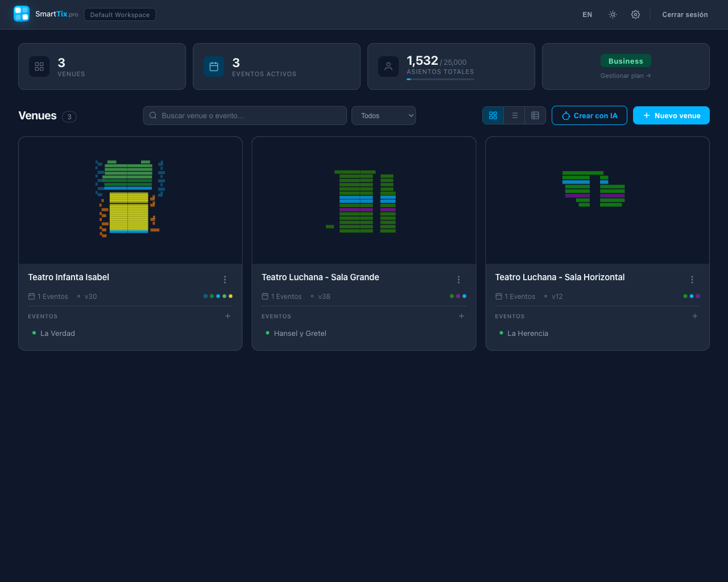
Task: Switch to list view layout
Action: (x=514, y=115)
